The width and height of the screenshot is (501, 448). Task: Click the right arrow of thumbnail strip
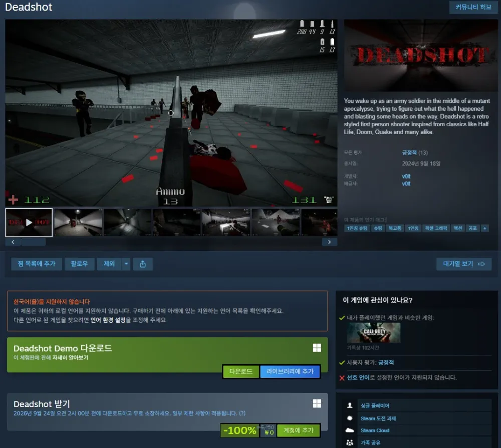click(x=329, y=242)
